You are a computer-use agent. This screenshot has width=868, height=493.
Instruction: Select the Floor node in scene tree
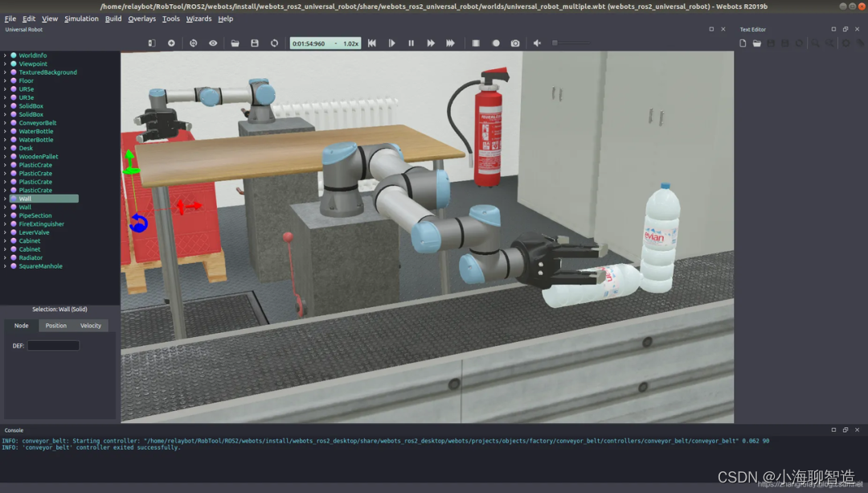click(26, 81)
